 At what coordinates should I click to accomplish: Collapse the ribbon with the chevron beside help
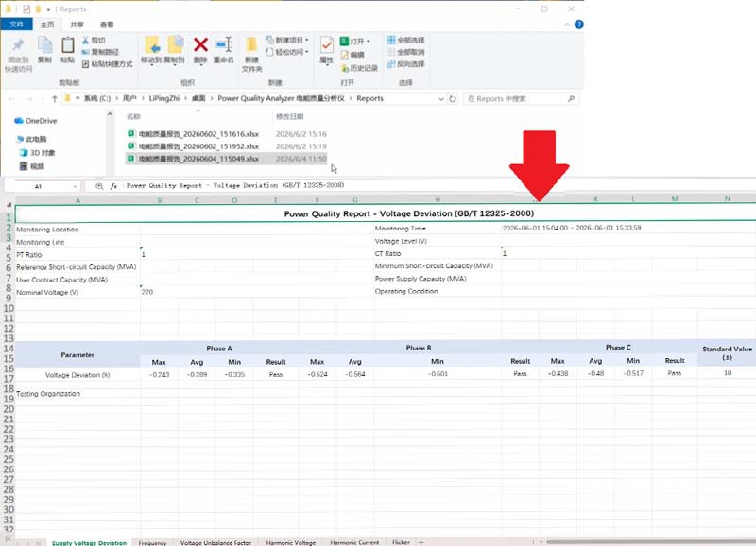pyautogui.click(x=567, y=25)
